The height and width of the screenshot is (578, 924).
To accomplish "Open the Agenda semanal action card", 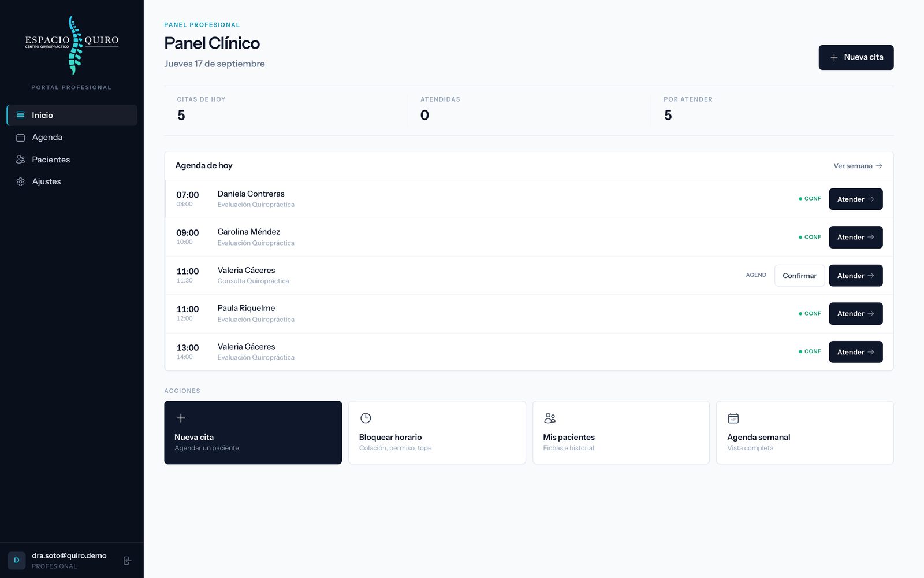I will (805, 432).
